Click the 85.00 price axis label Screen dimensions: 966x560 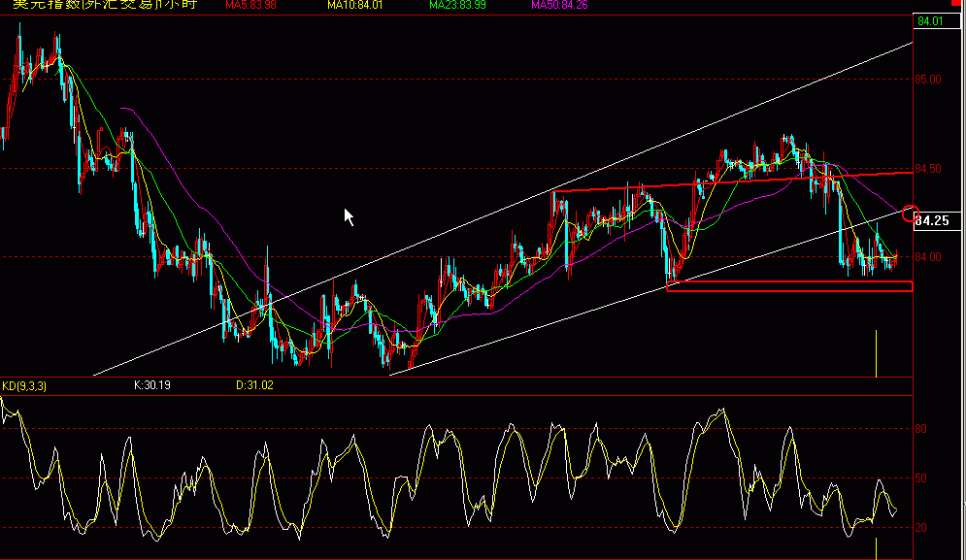(928, 80)
